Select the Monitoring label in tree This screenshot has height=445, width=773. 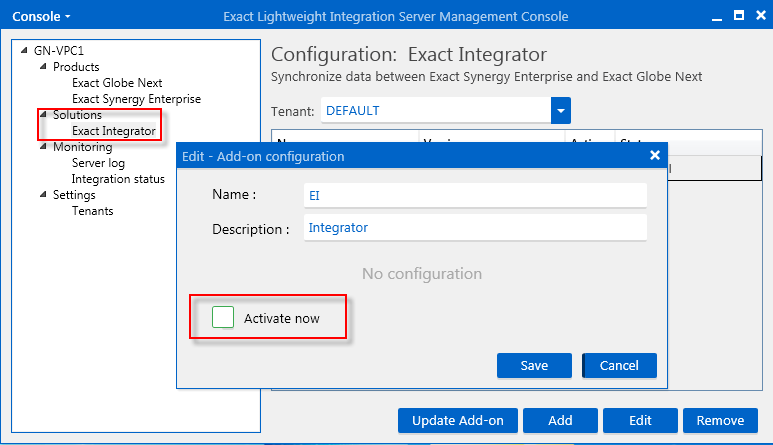[x=83, y=147]
